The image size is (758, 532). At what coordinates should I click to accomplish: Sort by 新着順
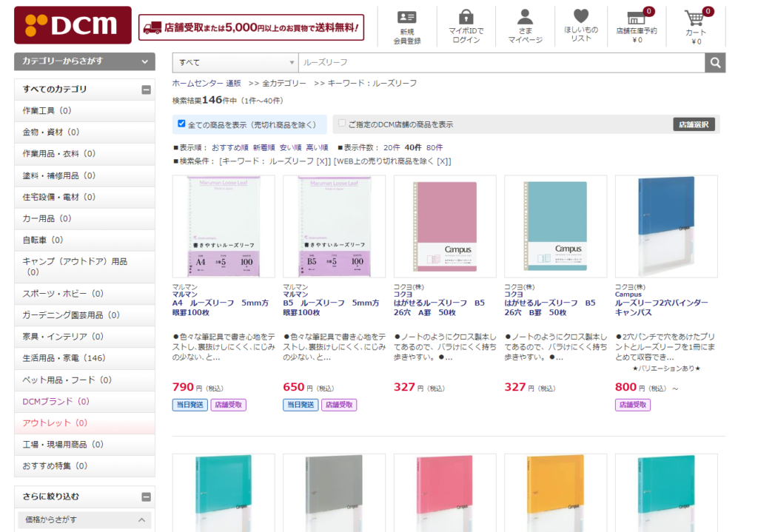[x=264, y=147]
